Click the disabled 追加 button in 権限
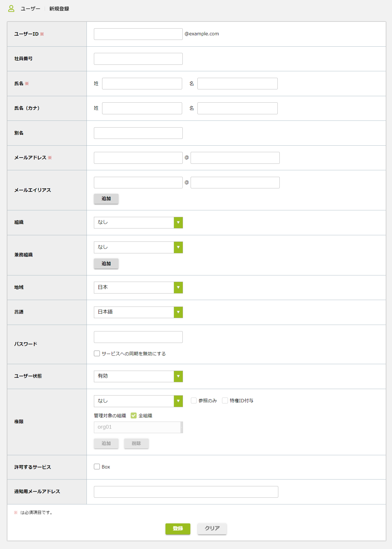 click(x=106, y=443)
